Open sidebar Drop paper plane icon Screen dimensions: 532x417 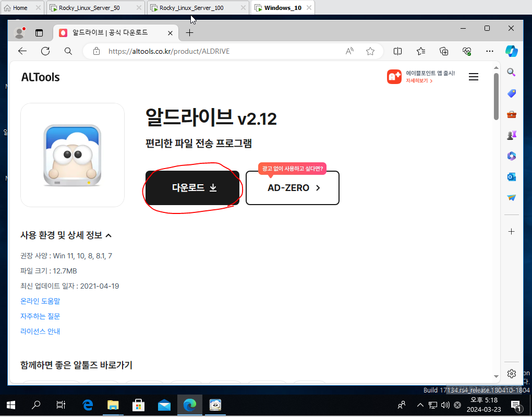click(511, 198)
